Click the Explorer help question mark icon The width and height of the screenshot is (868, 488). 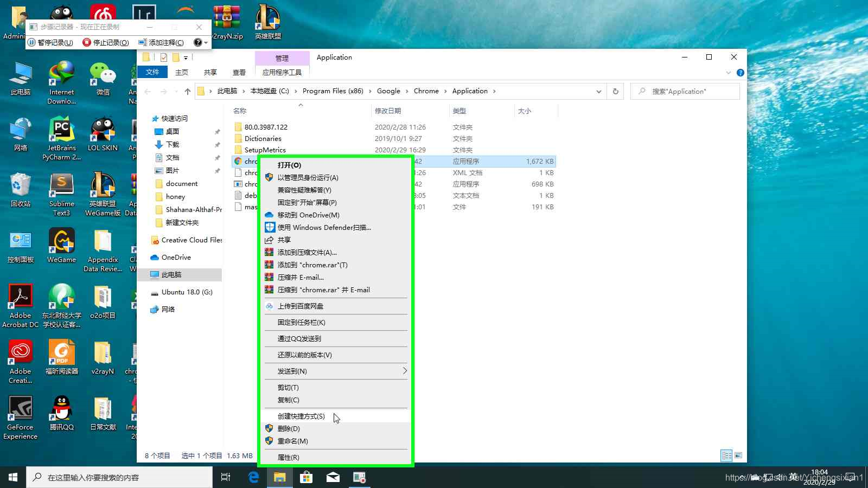pos(740,73)
